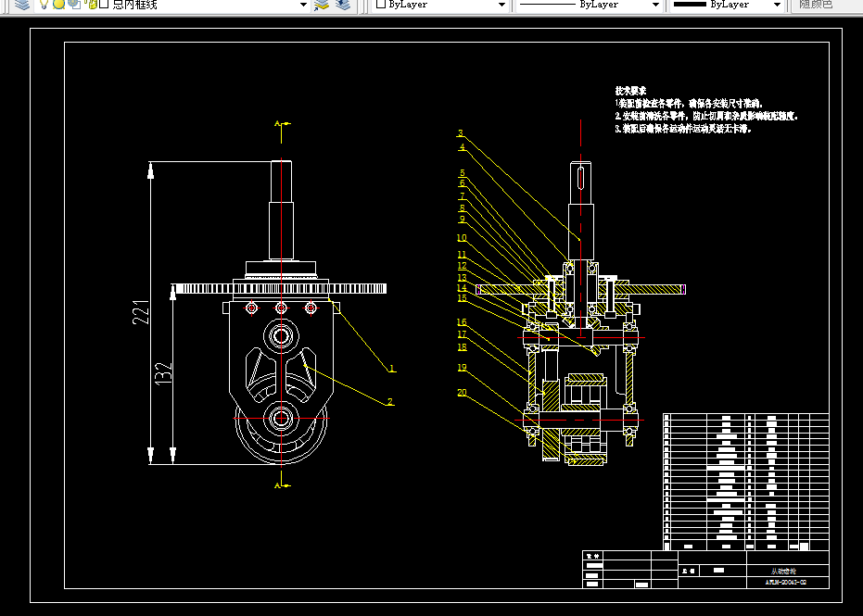Click part callout number 19

(x=462, y=368)
